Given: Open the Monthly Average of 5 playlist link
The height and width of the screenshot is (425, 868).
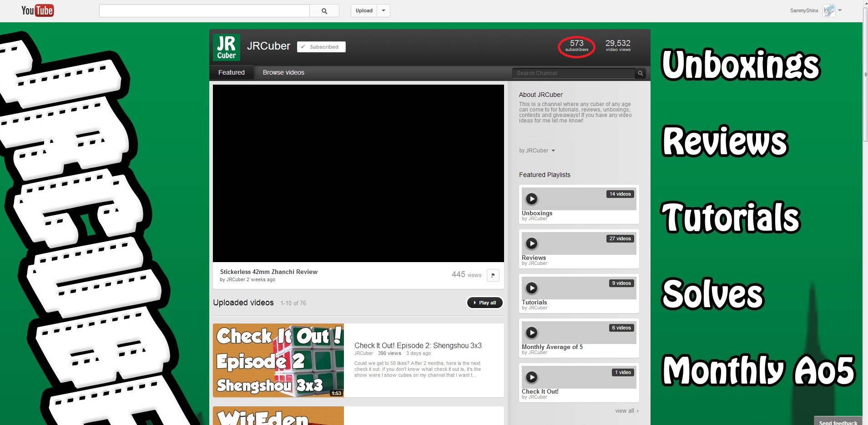Looking at the screenshot, I should point(552,347).
